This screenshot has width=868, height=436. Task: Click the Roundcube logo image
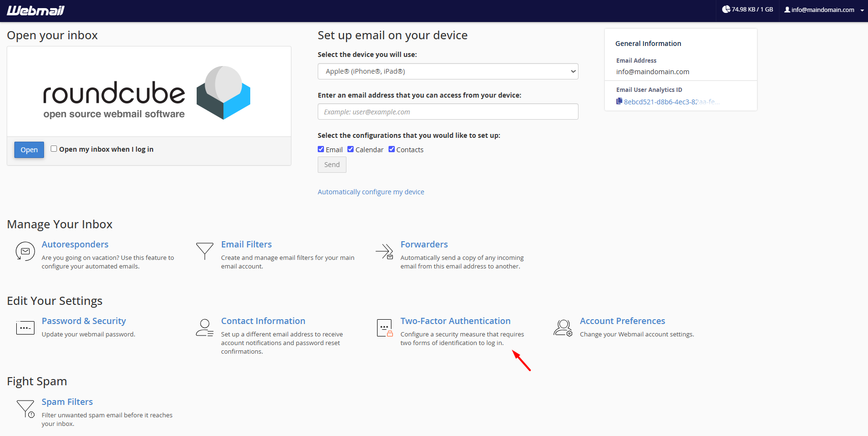point(147,93)
